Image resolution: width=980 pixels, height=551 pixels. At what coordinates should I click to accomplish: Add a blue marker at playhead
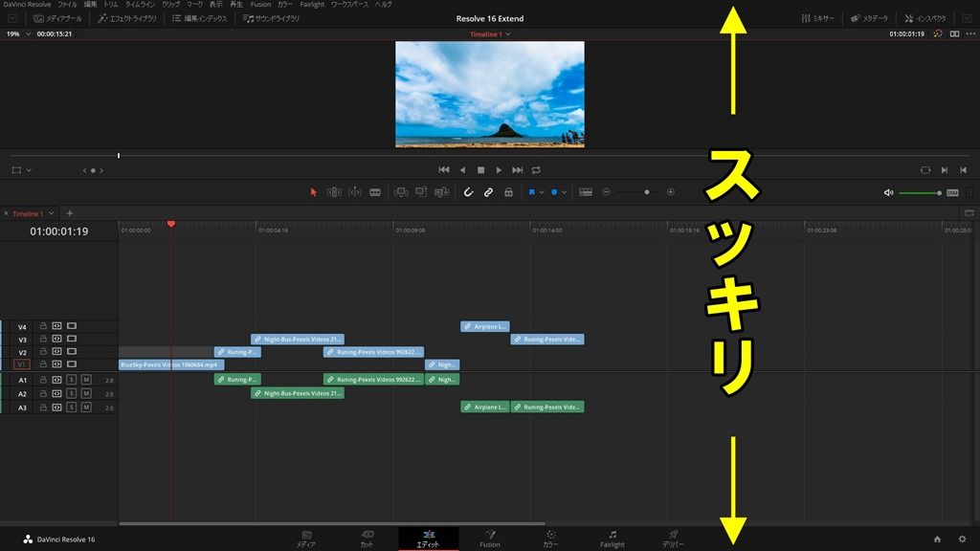554,192
